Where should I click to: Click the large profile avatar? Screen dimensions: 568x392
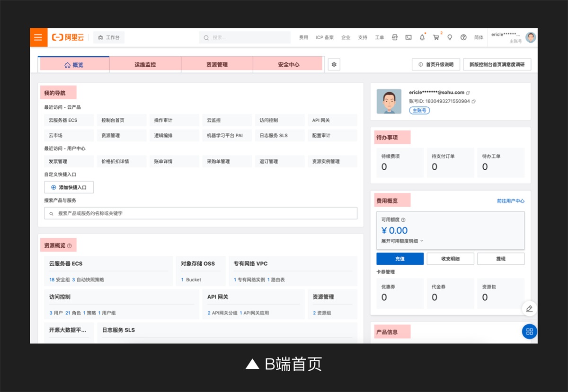click(x=389, y=101)
